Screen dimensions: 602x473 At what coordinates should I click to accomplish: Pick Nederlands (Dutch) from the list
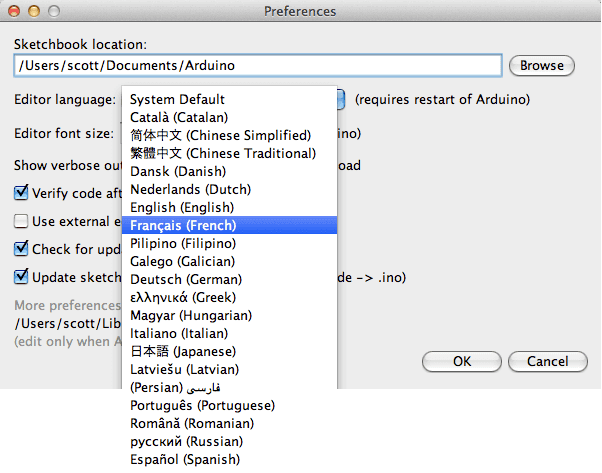coord(190,189)
